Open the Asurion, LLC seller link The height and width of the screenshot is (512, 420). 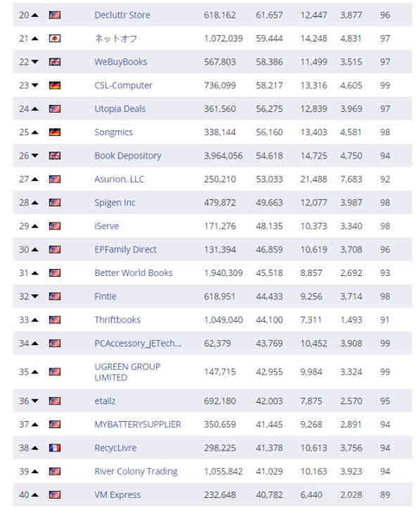119,180
